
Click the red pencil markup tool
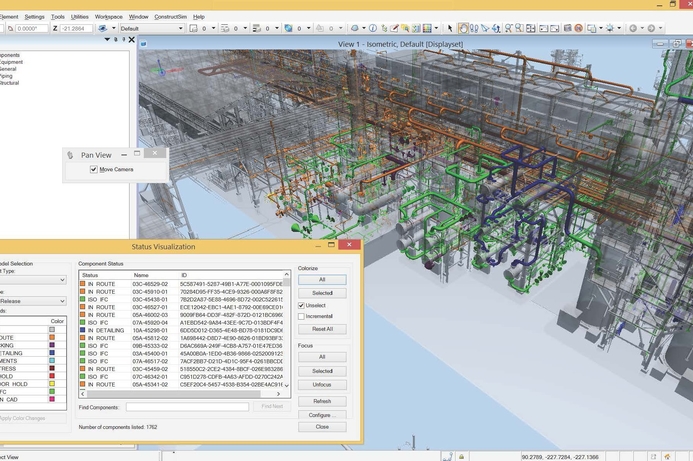tap(394, 28)
